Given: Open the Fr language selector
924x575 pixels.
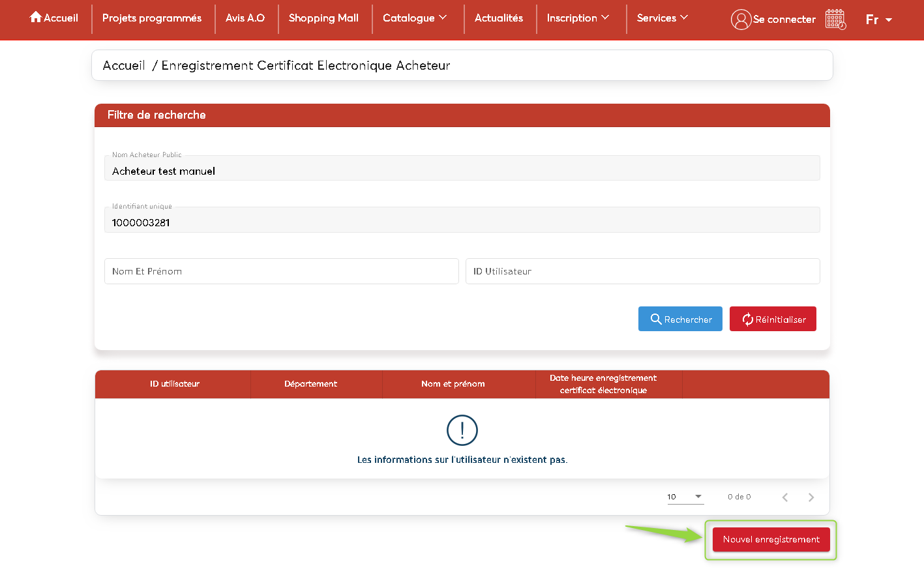Looking at the screenshot, I should pyautogui.click(x=878, y=20).
